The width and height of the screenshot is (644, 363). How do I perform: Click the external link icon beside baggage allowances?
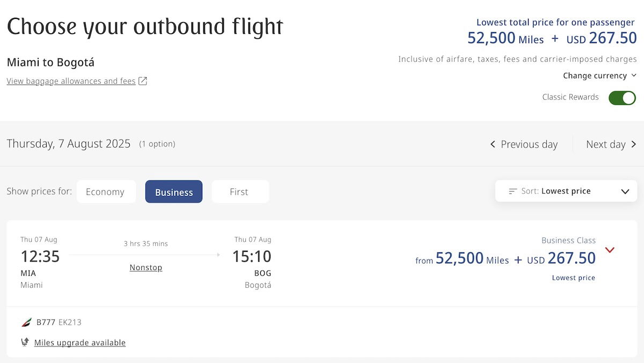click(143, 81)
